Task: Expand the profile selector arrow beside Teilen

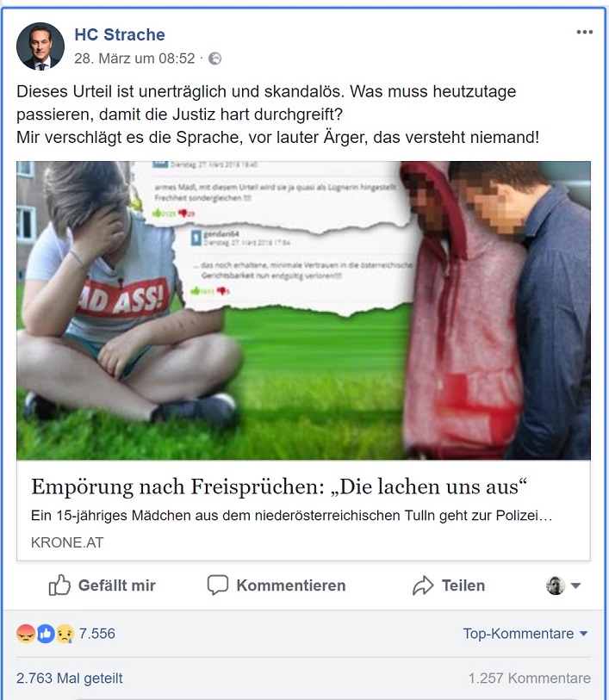Action: [576, 585]
